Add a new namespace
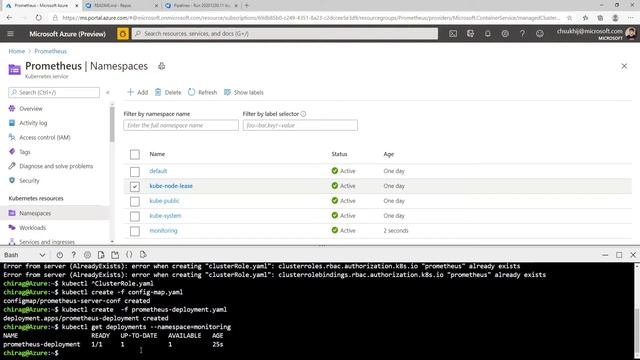640x360 pixels. tap(137, 92)
